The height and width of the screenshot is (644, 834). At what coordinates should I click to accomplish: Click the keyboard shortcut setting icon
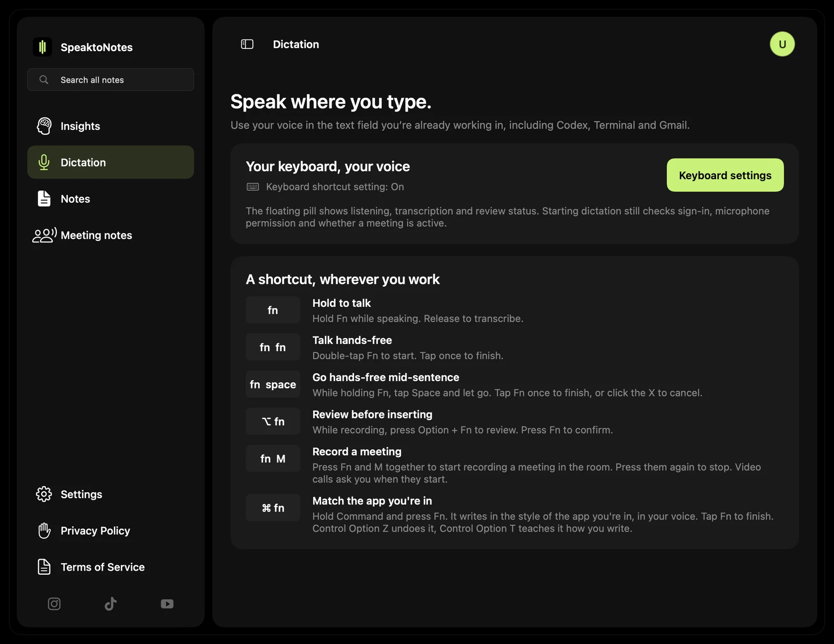click(253, 187)
